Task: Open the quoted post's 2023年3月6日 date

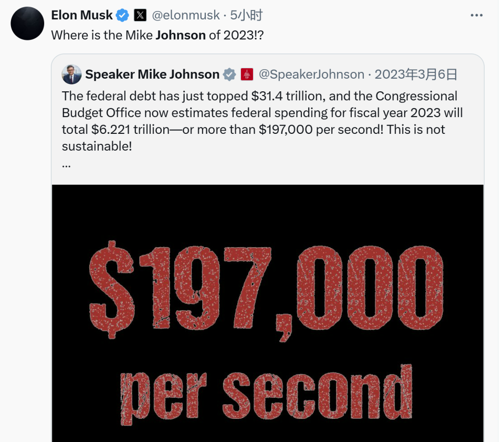Action: coord(416,75)
